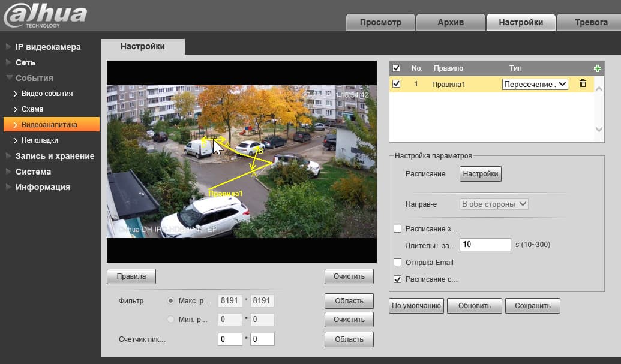Select the Мин. размер radio button

tap(171, 320)
